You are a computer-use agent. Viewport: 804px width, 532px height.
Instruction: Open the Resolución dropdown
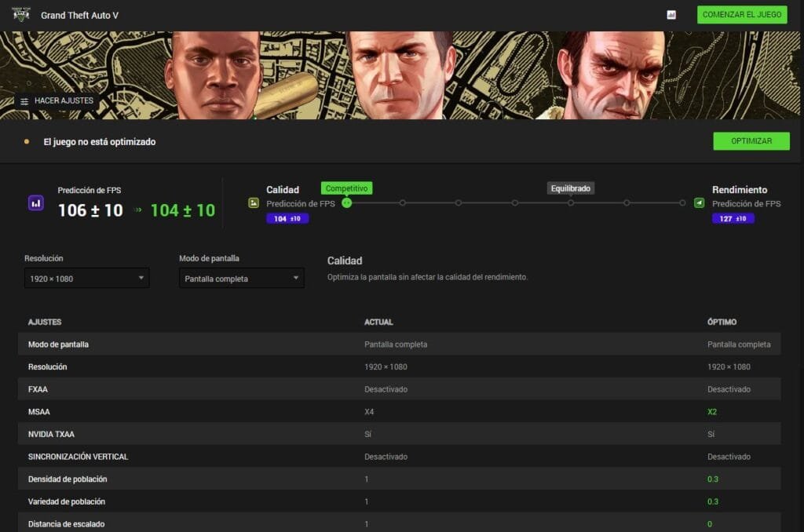[86, 278]
